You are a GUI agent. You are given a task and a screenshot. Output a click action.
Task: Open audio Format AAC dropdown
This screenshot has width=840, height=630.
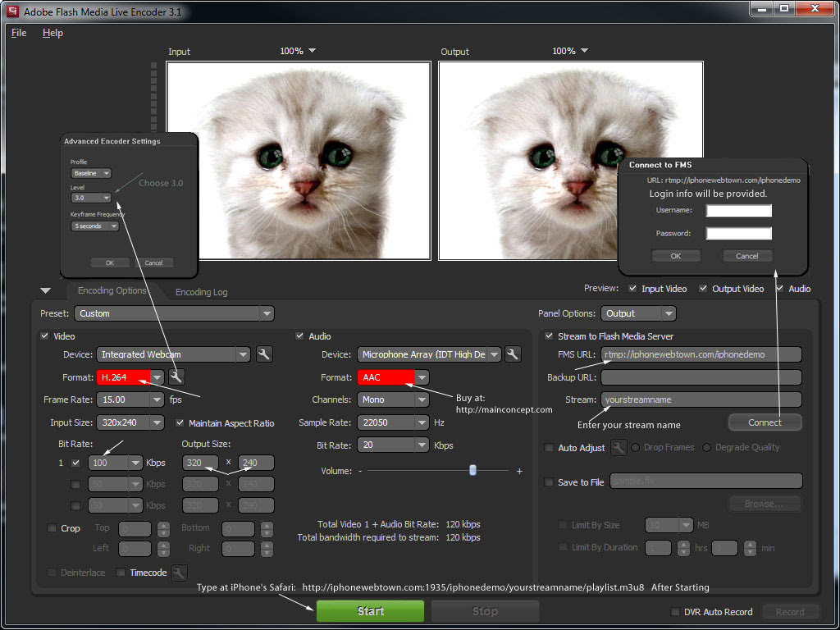click(x=393, y=377)
